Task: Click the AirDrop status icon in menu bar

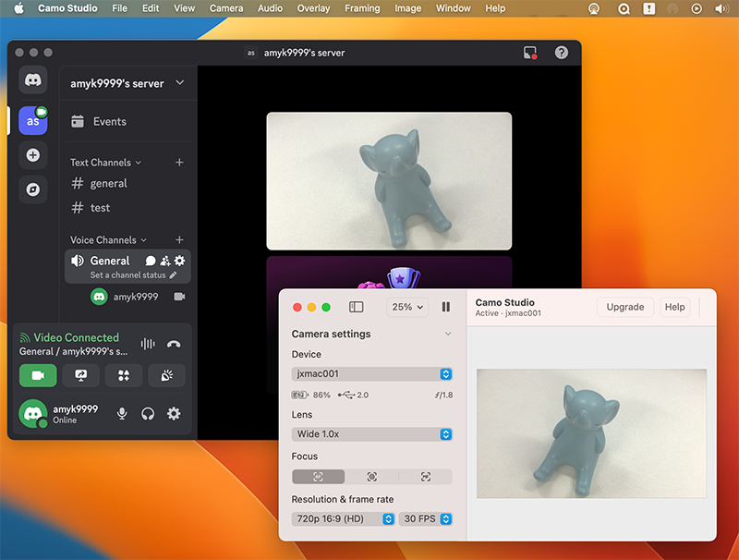Action: pos(594,8)
